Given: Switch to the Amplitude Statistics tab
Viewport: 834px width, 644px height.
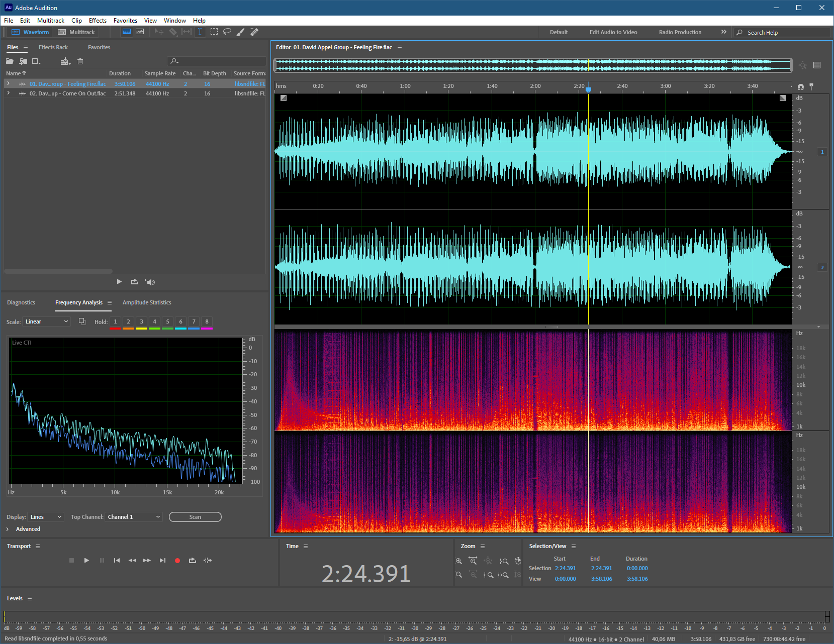Looking at the screenshot, I should [147, 302].
